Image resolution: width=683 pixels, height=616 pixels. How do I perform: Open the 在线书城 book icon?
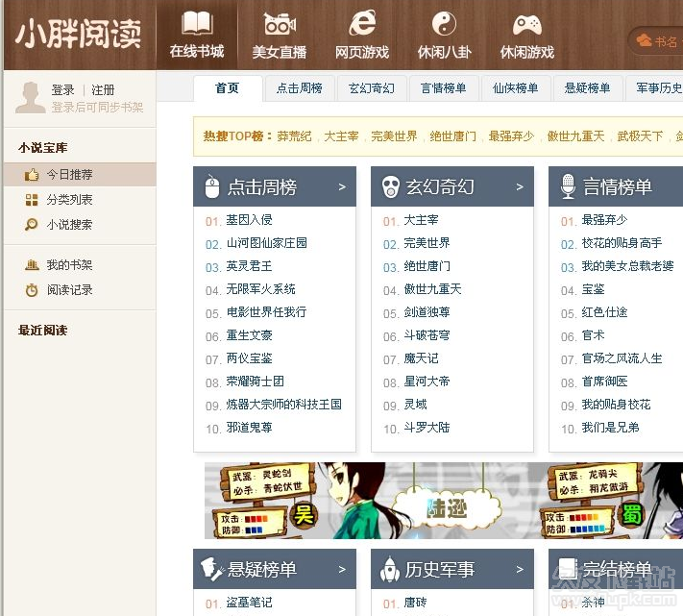pos(197,23)
